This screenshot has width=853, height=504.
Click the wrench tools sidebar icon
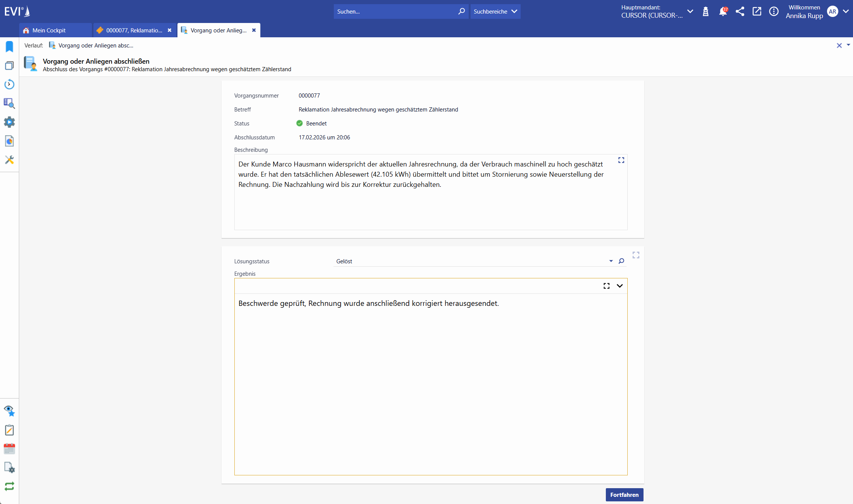coord(9,160)
